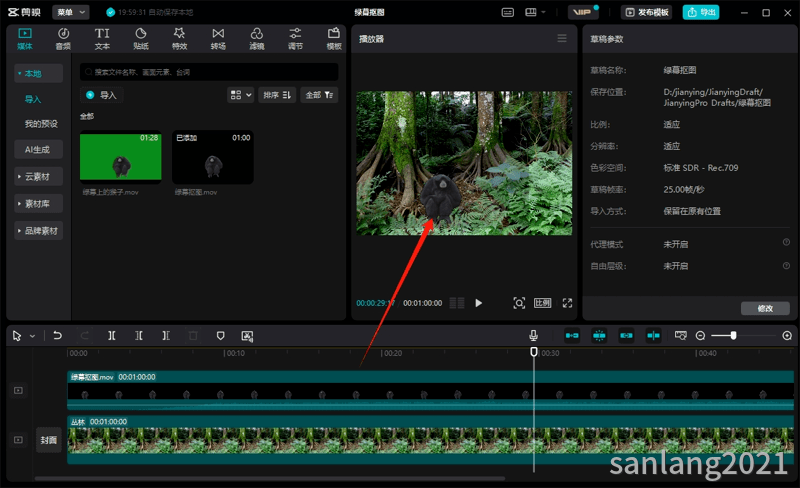This screenshot has width=800, height=488.
Task: Expand the 云素材 cloud materials section
Action: tap(38, 177)
